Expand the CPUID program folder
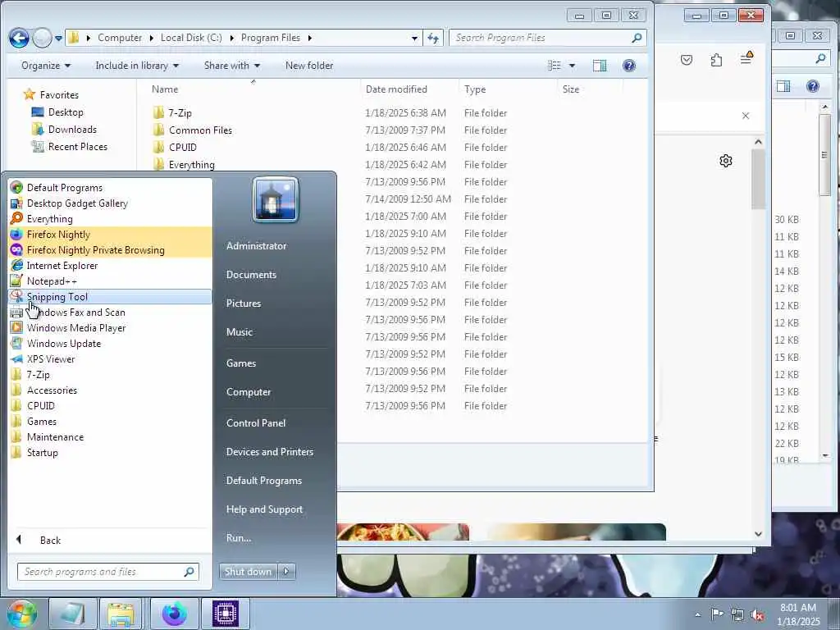Screen dimensions: 840x630 [x=110, y=405]
